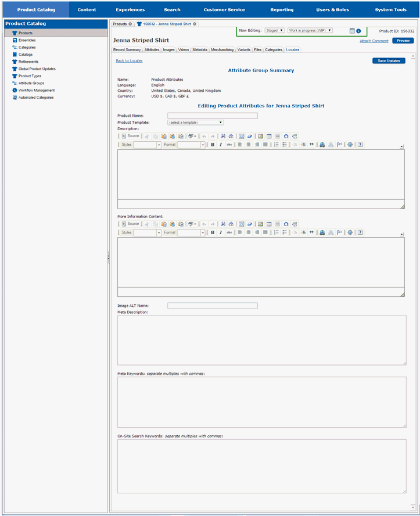
Task: Toggle Strikethrough in Description editor toolbar
Action: tap(229, 145)
